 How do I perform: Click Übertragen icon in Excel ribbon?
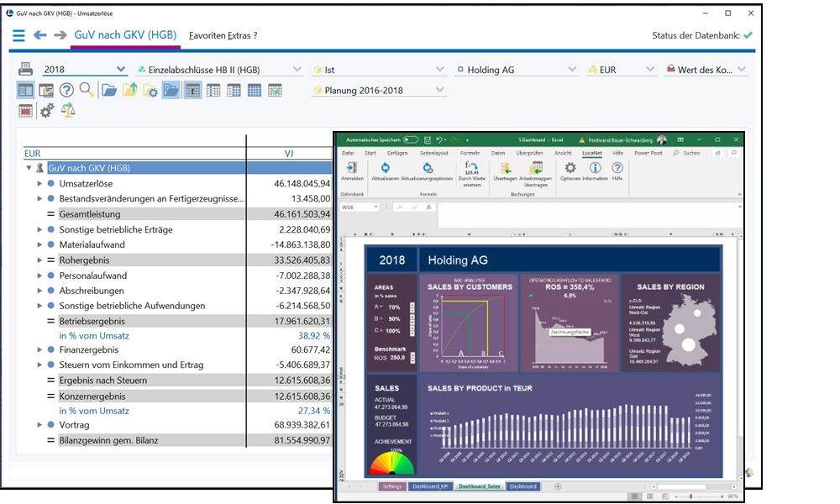tap(505, 171)
